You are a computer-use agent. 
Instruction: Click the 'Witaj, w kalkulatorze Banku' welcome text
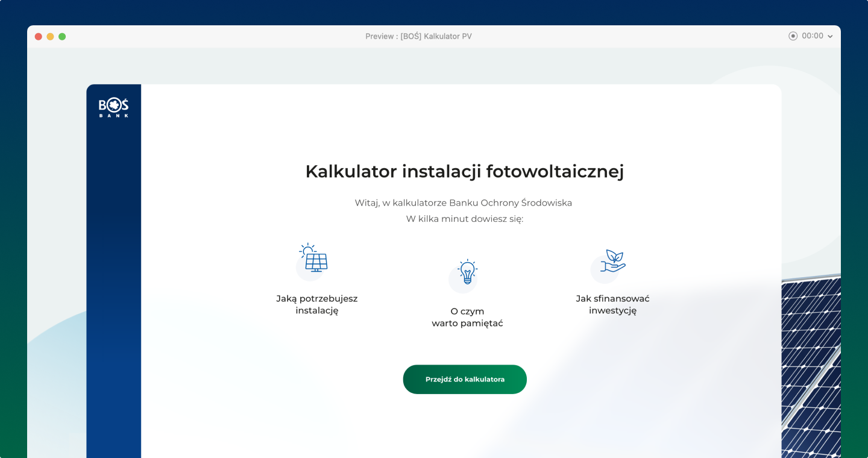click(463, 202)
